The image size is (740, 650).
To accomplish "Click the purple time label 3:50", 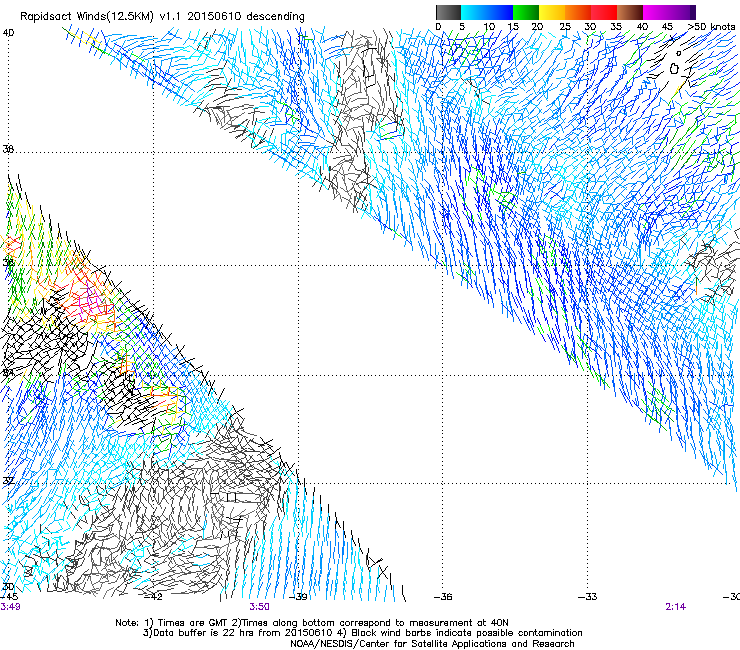I will (260, 607).
